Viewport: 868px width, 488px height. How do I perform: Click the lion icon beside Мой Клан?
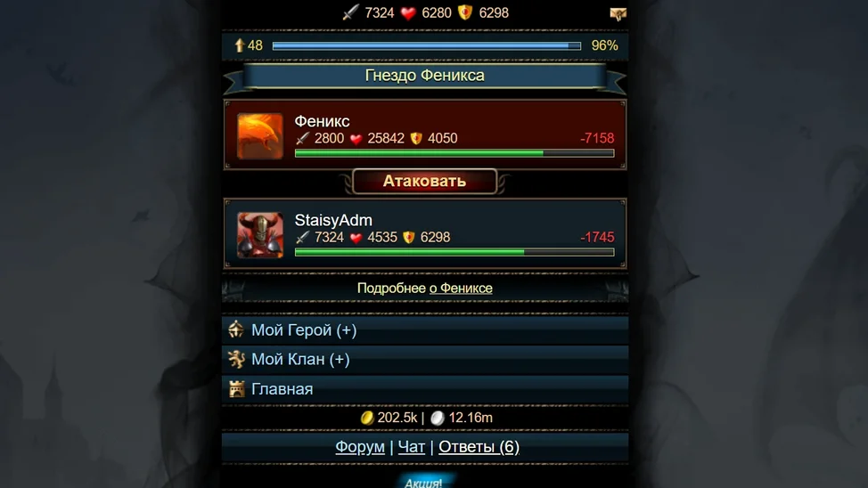[x=236, y=359]
